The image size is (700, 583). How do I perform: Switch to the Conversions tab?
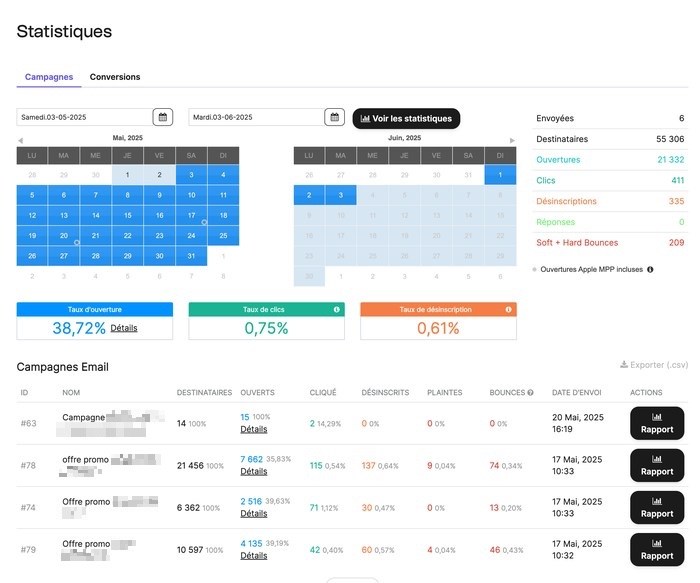tap(115, 77)
